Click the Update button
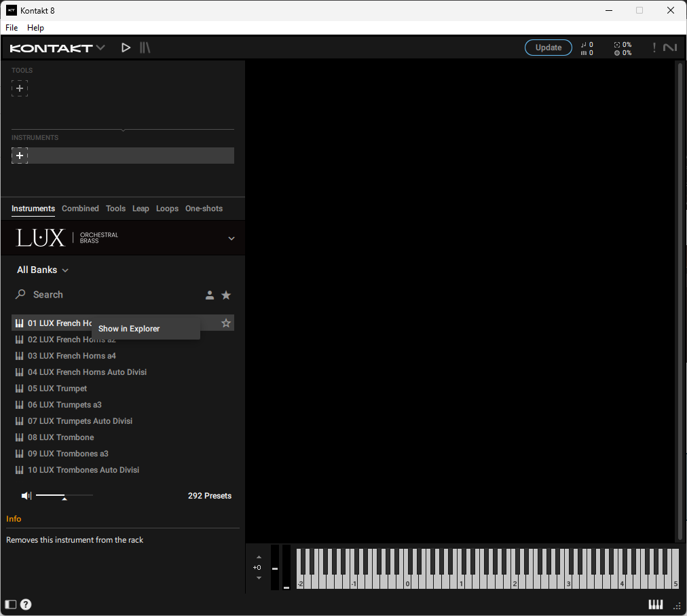The width and height of the screenshot is (687, 616). click(548, 48)
